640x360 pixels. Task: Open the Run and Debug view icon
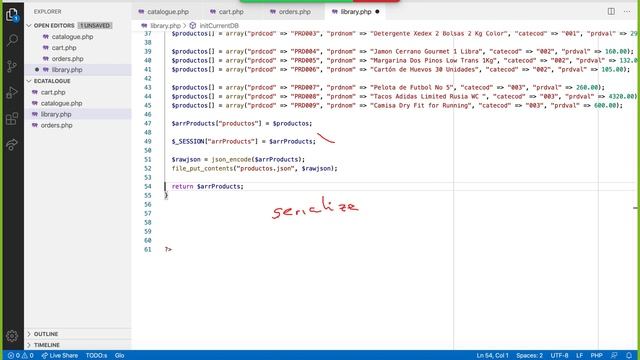coord(12,92)
